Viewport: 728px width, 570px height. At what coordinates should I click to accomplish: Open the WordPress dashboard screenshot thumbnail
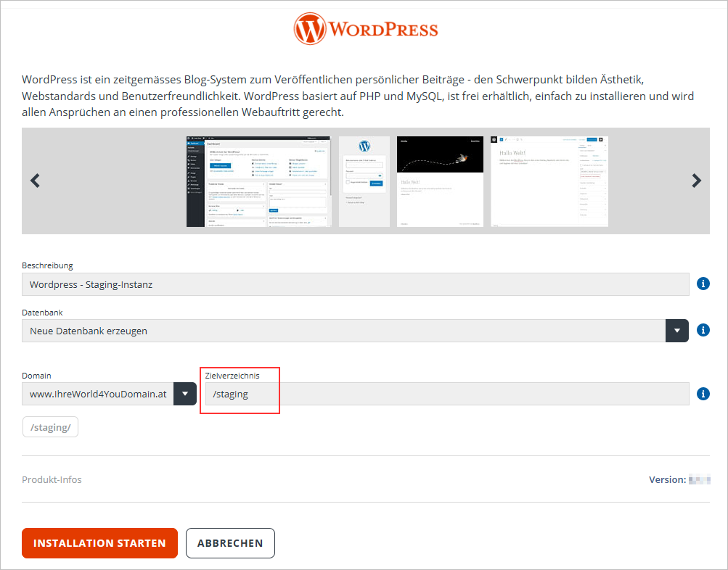pyautogui.click(x=258, y=180)
